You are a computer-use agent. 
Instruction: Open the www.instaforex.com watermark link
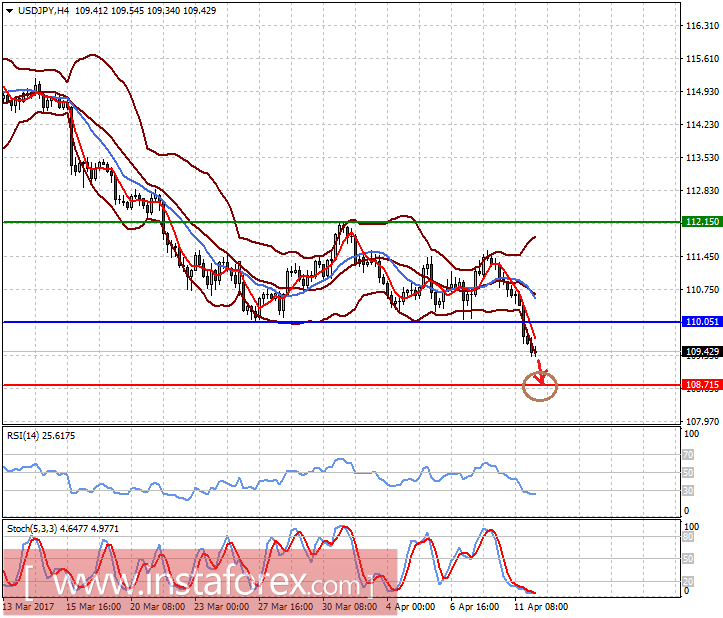tap(200, 583)
